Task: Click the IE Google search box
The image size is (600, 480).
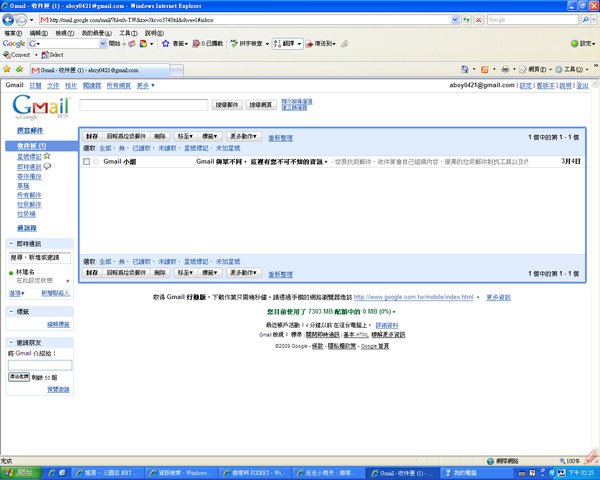Action: click(533, 20)
